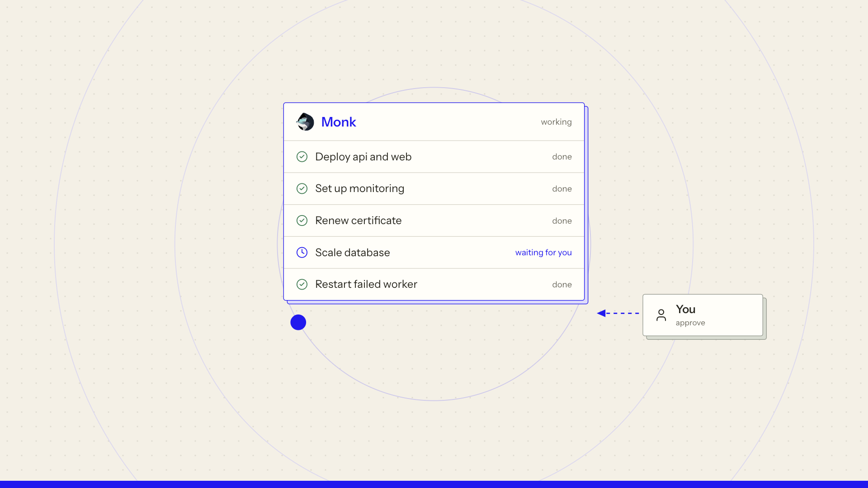
Task: Click the 'waiting for you' status
Action: click(x=543, y=253)
